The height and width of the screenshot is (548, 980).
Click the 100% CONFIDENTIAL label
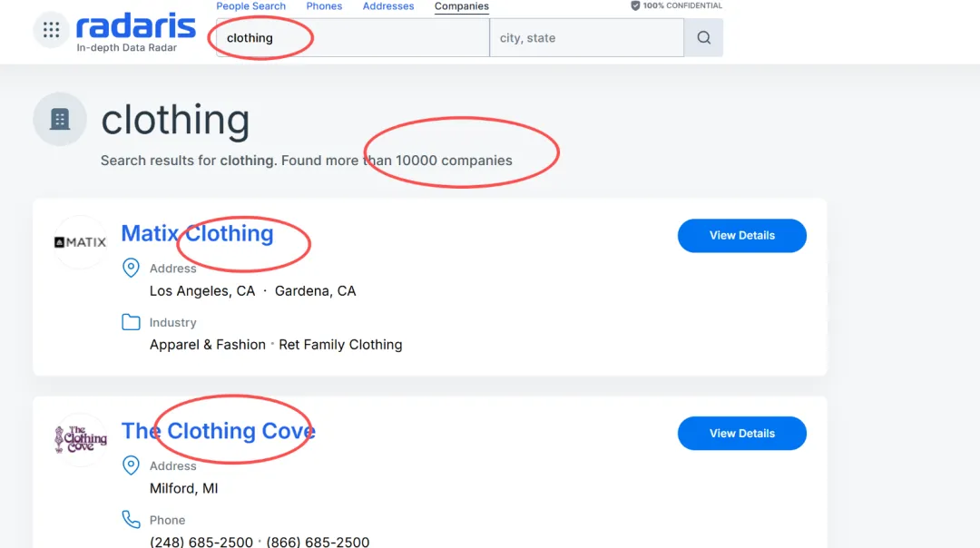point(682,5)
